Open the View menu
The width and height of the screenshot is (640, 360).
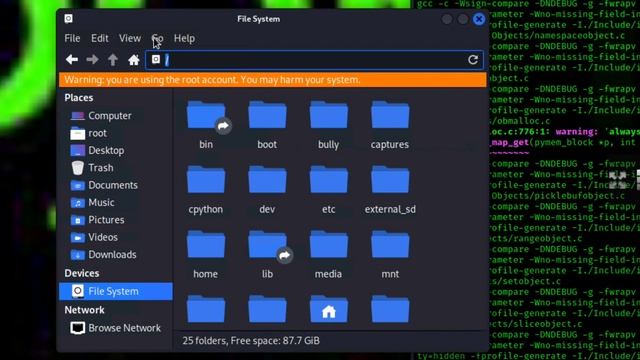pos(130,38)
